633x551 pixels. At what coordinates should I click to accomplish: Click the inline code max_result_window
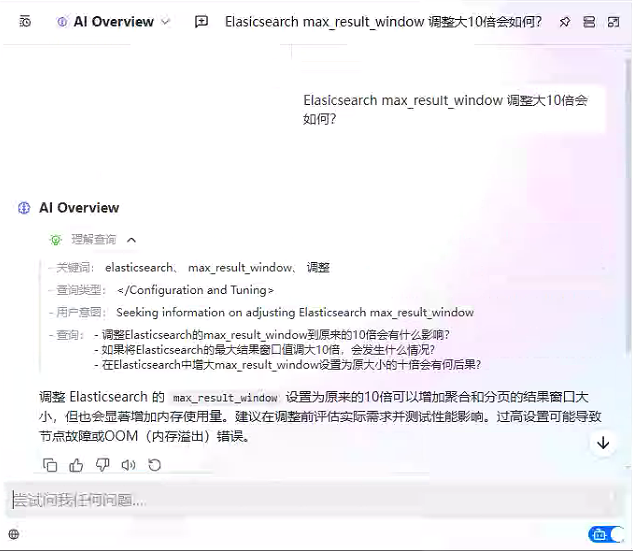(225, 398)
